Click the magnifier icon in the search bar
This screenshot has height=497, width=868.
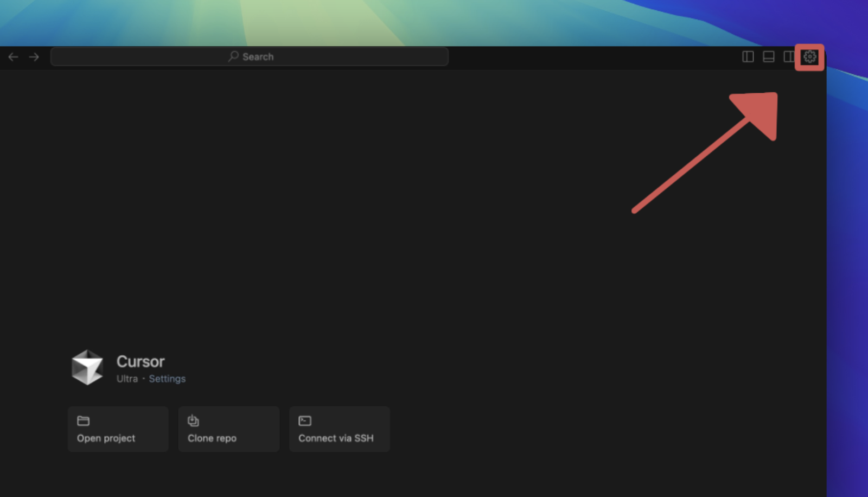pos(233,56)
